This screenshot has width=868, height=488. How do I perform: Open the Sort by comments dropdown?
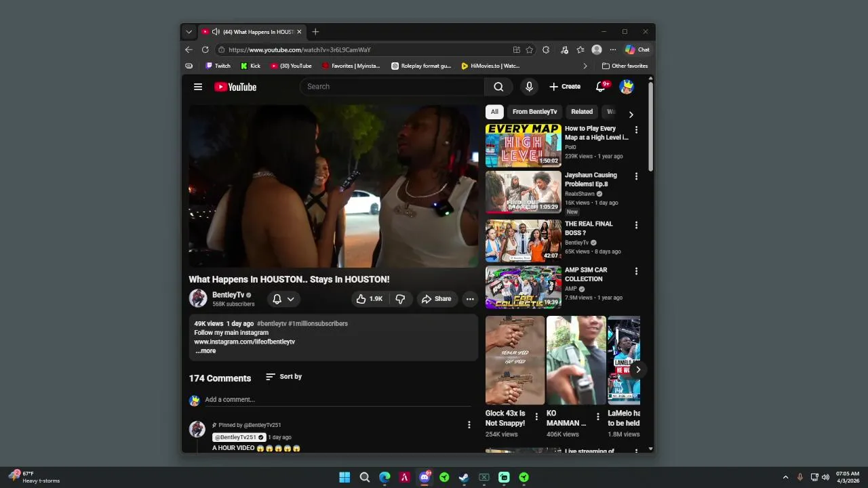[283, 377]
